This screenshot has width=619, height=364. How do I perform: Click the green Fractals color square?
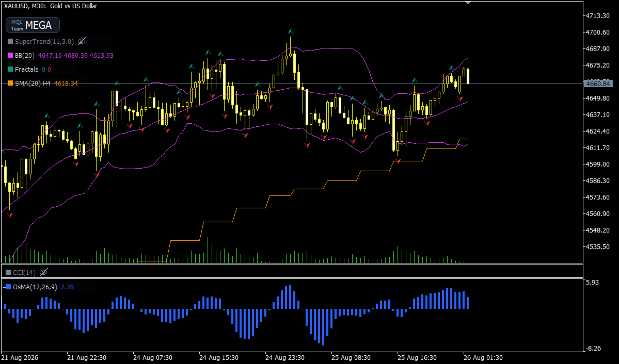(x=10, y=70)
